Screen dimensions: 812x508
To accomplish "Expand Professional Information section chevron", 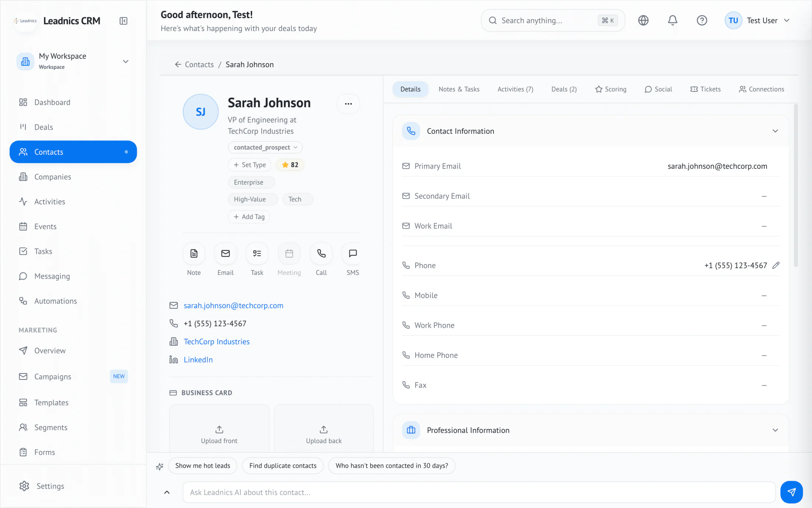I will (775, 430).
